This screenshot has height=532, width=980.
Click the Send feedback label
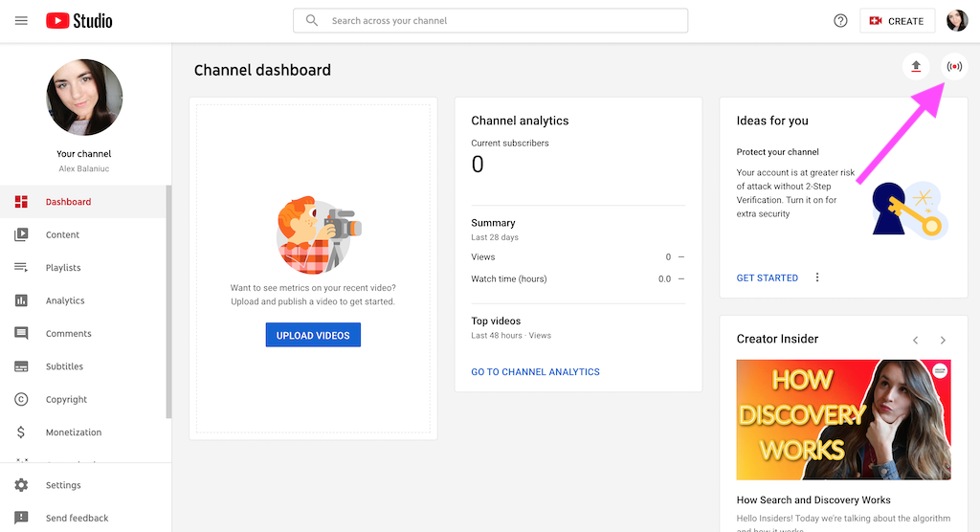tap(77, 518)
